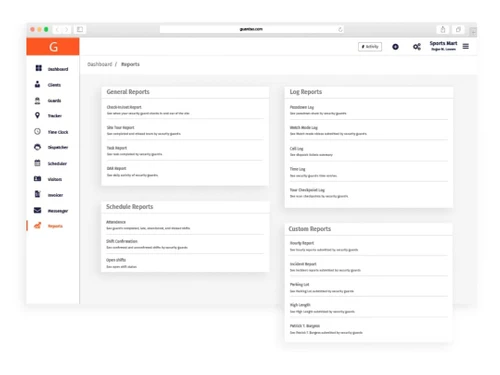Select the Tracker menu label
Viewport: 500px width, 375px height.
(55, 116)
